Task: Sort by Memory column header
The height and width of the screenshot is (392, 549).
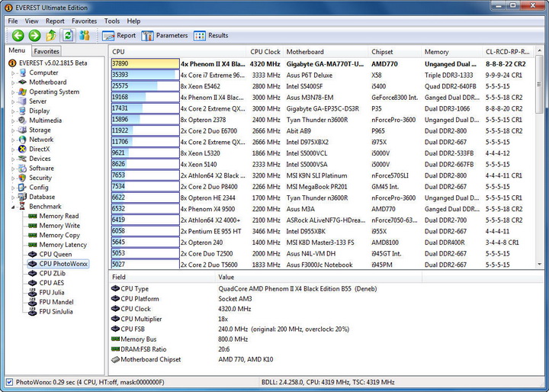Action: pyautogui.click(x=451, y=52)
